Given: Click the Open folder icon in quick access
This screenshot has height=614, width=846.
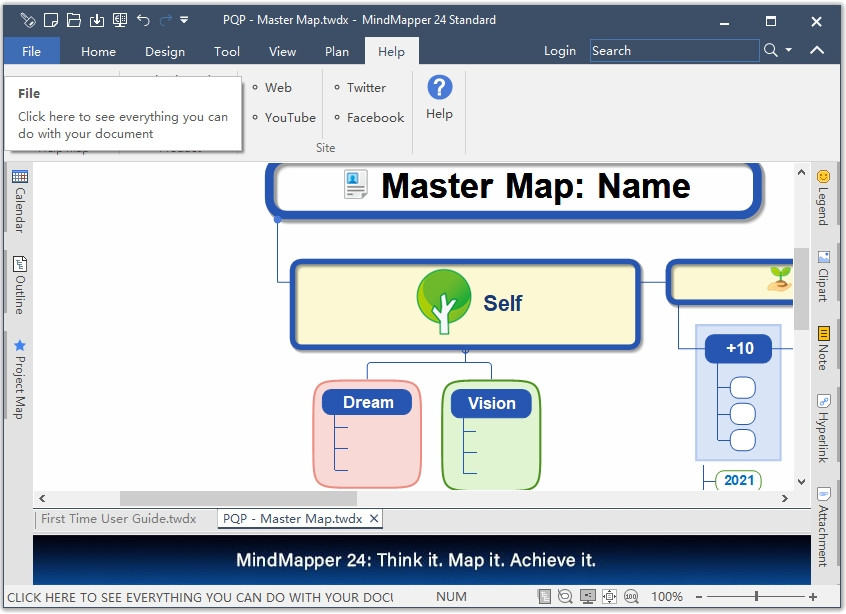Looking at the screenshot, I should click(74, 20).
